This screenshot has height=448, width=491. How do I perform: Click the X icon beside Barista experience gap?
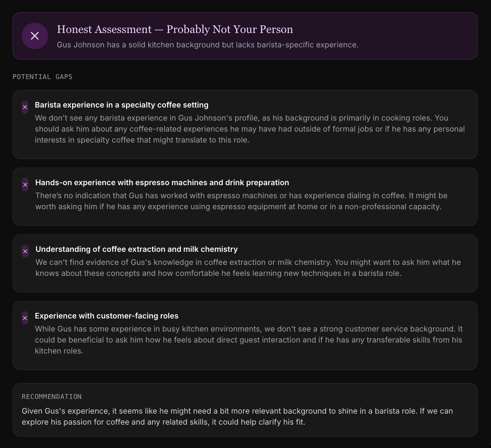coord(25,107)
